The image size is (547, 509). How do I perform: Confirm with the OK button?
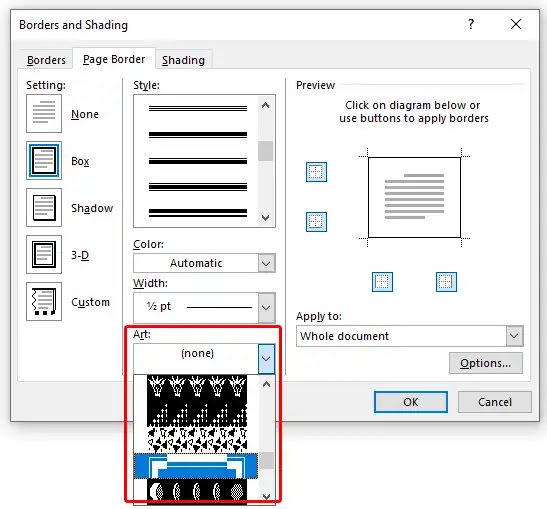click(411, 402)
